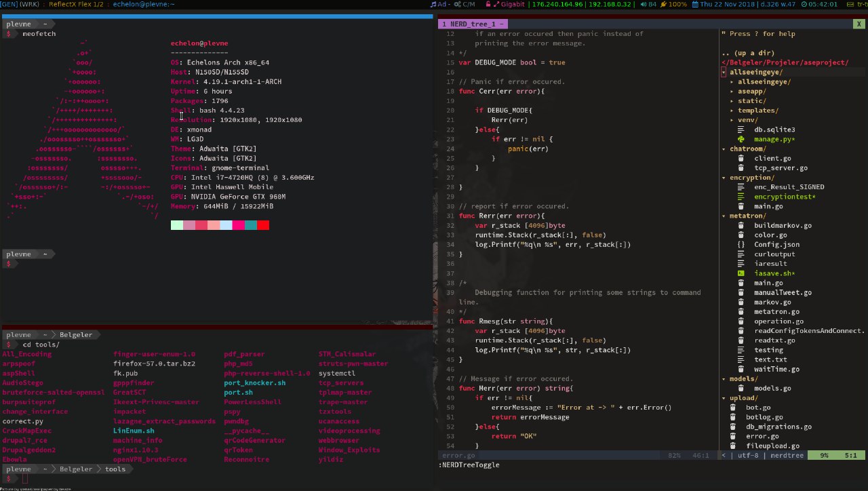Expand the nested allseeingeye subfolder
This screenshot has width=868, height=491.
click(x=732, y=81)
